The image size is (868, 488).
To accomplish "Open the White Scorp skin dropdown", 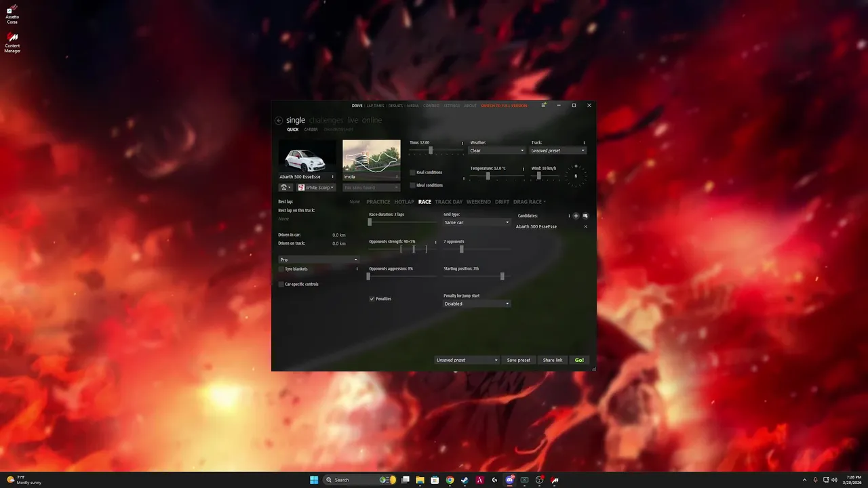I will tap(316, 188).
